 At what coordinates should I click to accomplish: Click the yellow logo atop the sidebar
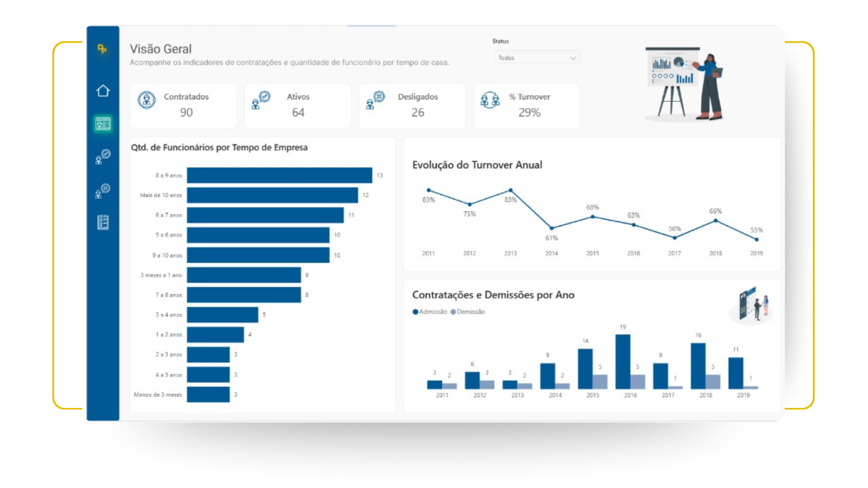coord(102,49)
